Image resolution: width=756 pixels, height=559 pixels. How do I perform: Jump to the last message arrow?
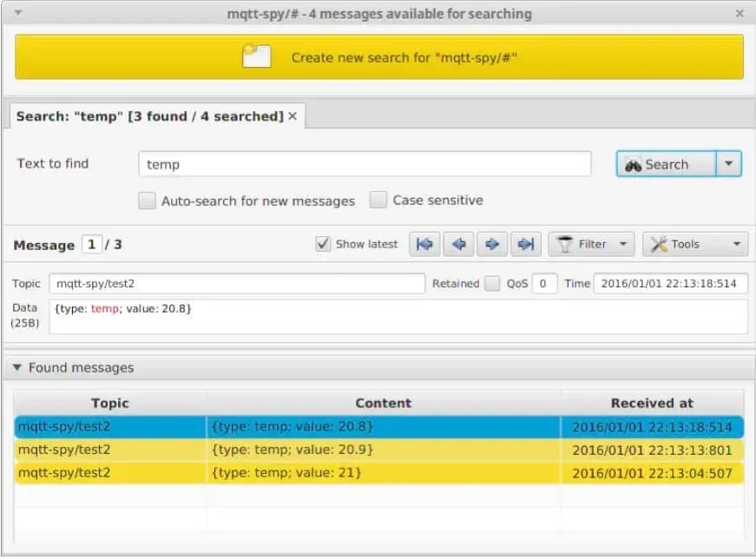tap(525, 245)
